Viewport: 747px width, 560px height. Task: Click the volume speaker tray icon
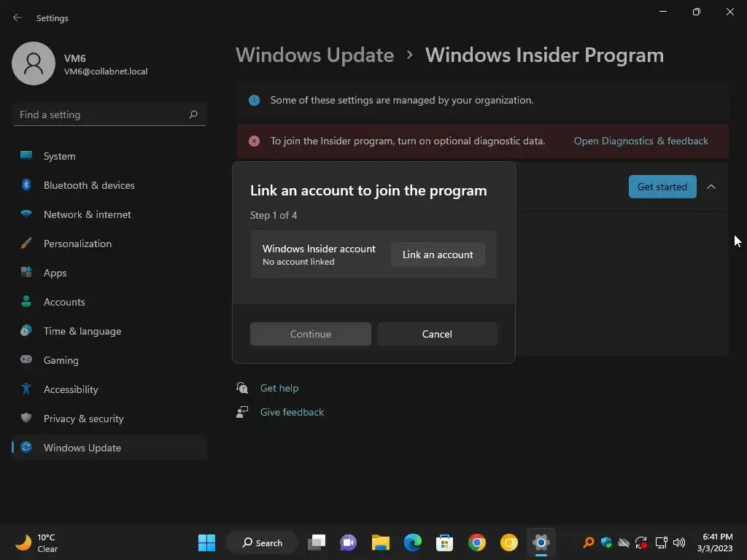coord(679,542)
